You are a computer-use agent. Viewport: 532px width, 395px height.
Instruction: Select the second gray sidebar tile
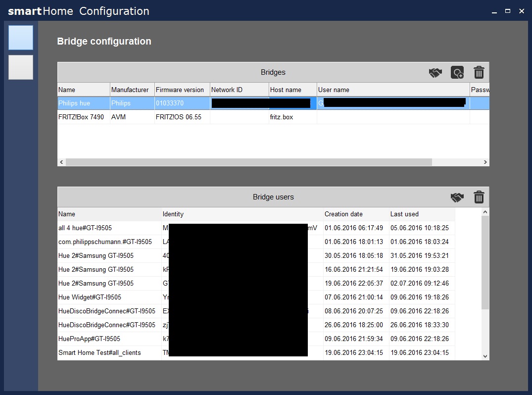coord(21,67)
